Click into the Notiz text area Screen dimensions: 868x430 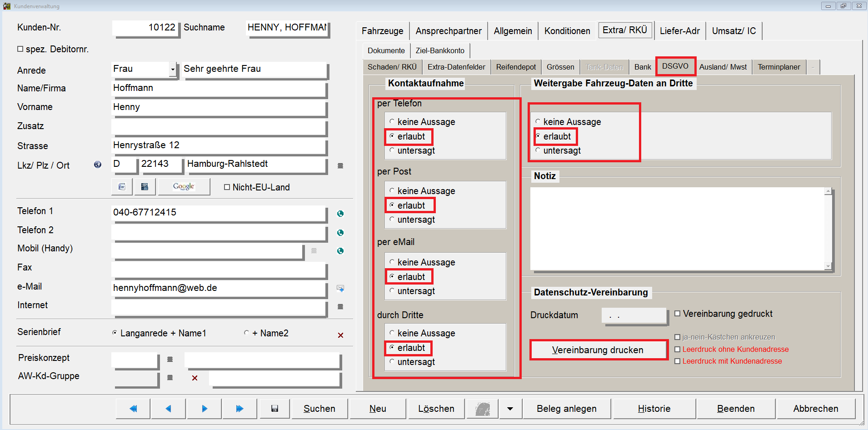(678, 229)
